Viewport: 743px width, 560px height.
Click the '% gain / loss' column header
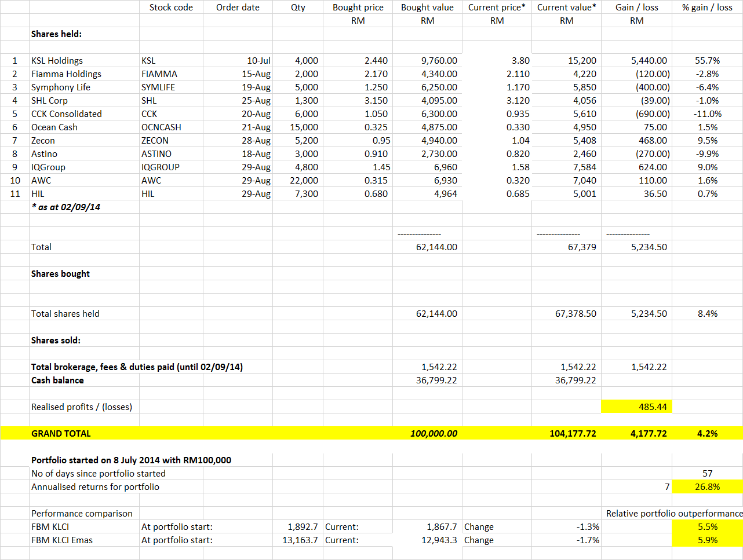707,7
